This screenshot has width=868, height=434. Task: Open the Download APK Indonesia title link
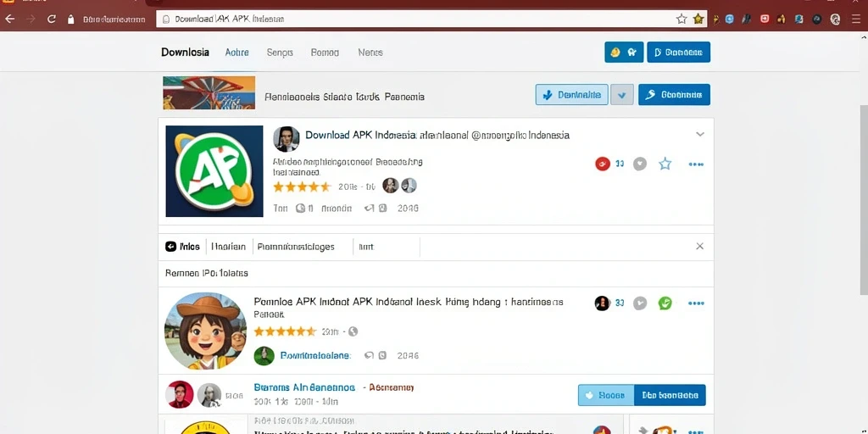click(x=437, y=135)
